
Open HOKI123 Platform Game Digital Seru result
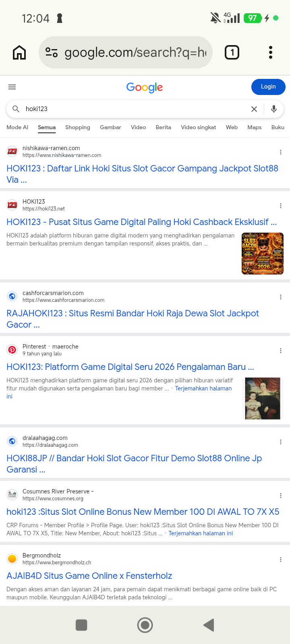click(130, 367)
